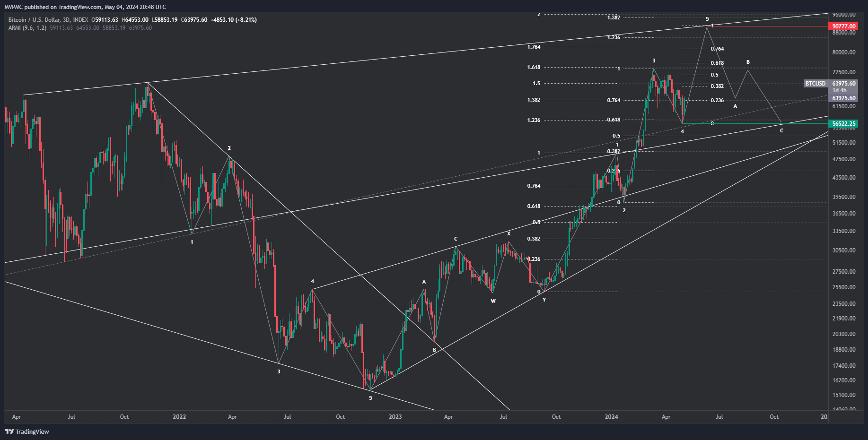The width and height of the screenshot is (868, 440).
Task: Click the 1.764 Fibonacci level label
Action: tap(534, 47)
